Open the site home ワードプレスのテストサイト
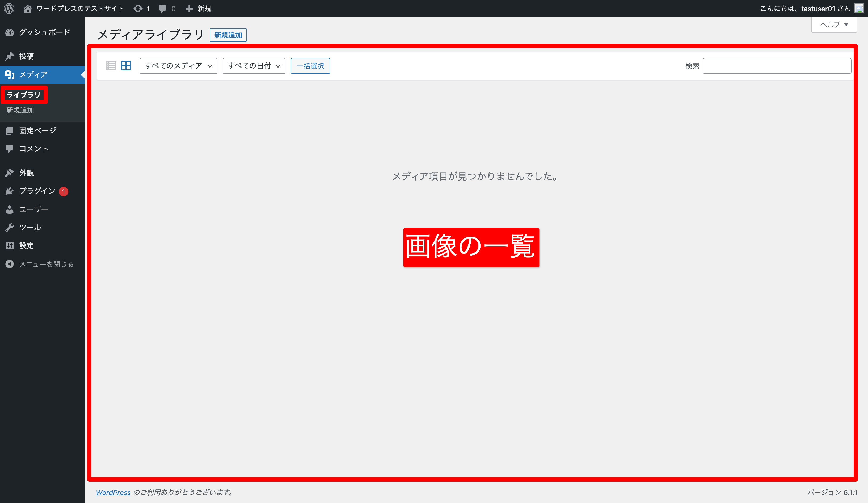 (x=74, y=8)
